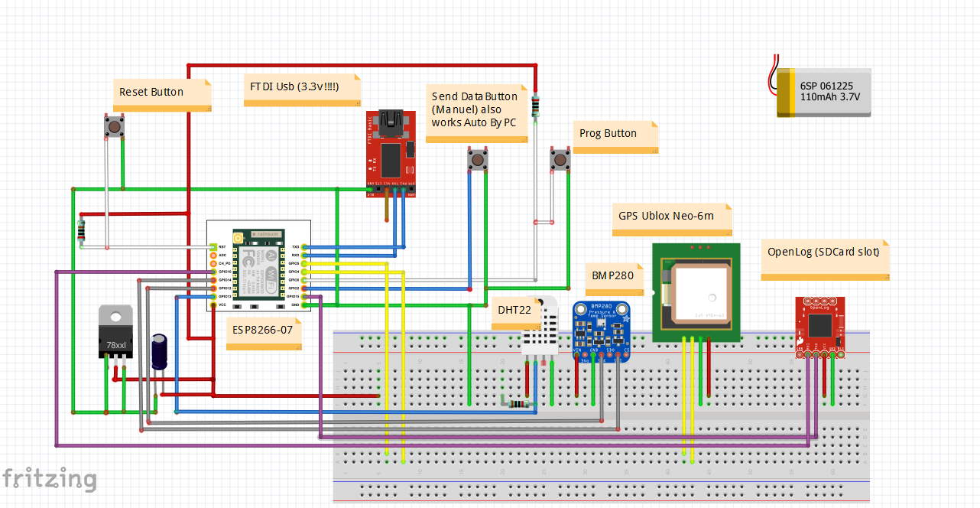Viewport: 980px width, 508px height.
Task: Select the GPS Ublox Neo-6m module
Action: [696, 291]
